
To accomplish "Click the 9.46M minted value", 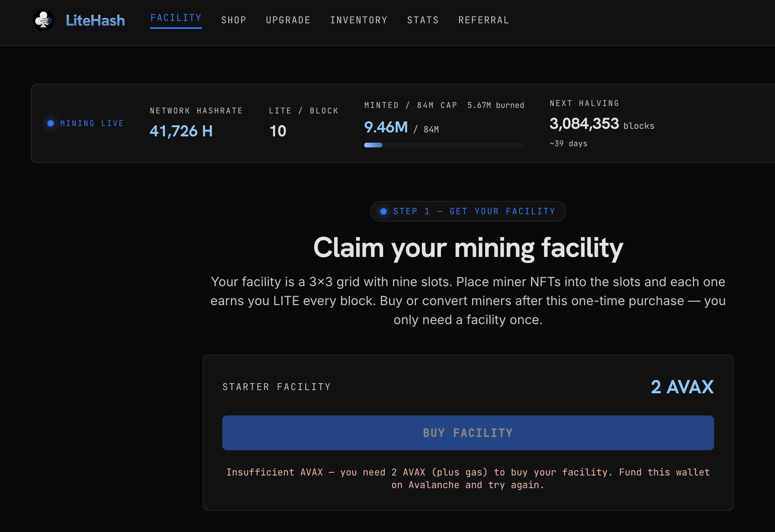I will coord(386,127).
